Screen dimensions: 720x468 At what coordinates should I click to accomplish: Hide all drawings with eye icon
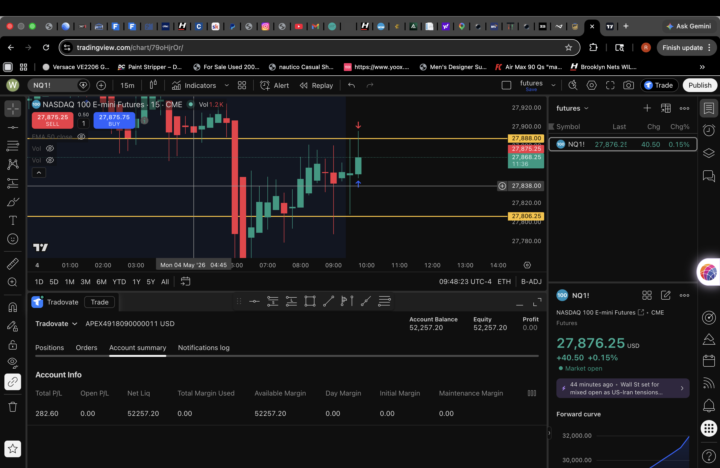click(13, 363)
